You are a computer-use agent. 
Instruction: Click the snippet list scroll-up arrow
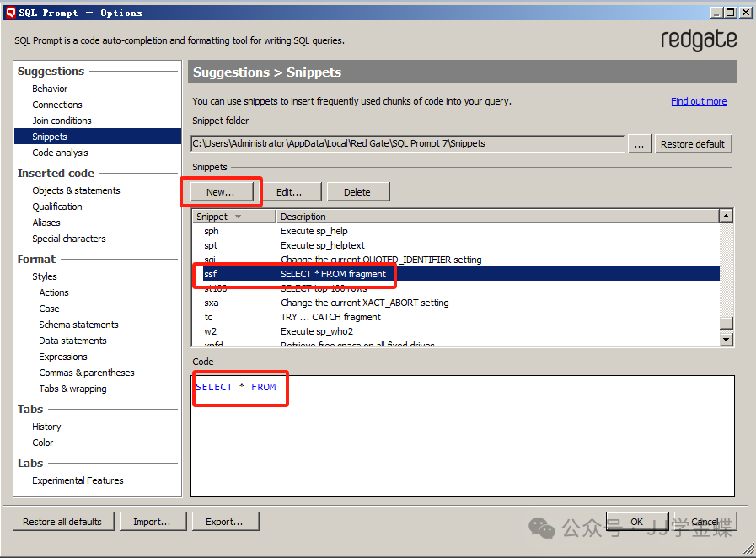click(727, 216)
